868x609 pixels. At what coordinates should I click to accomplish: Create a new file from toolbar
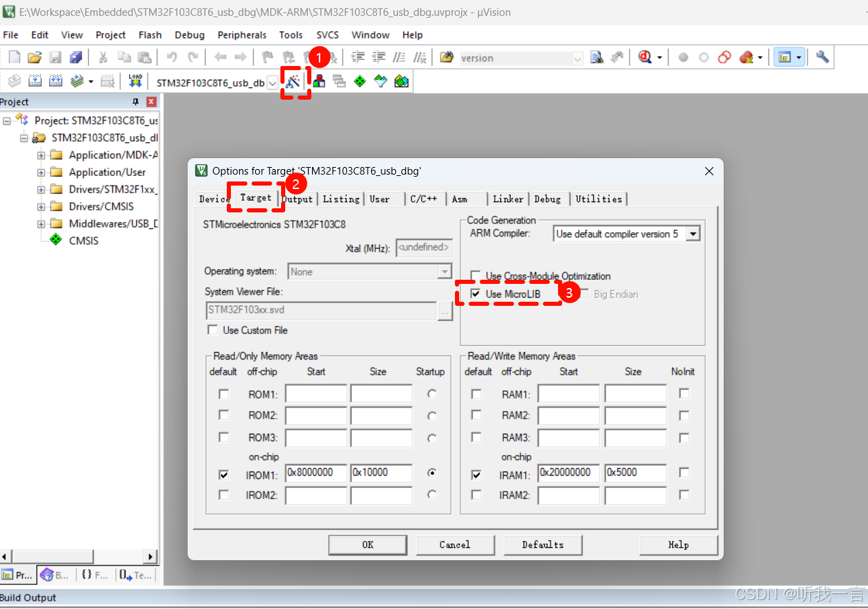[14, 58]
